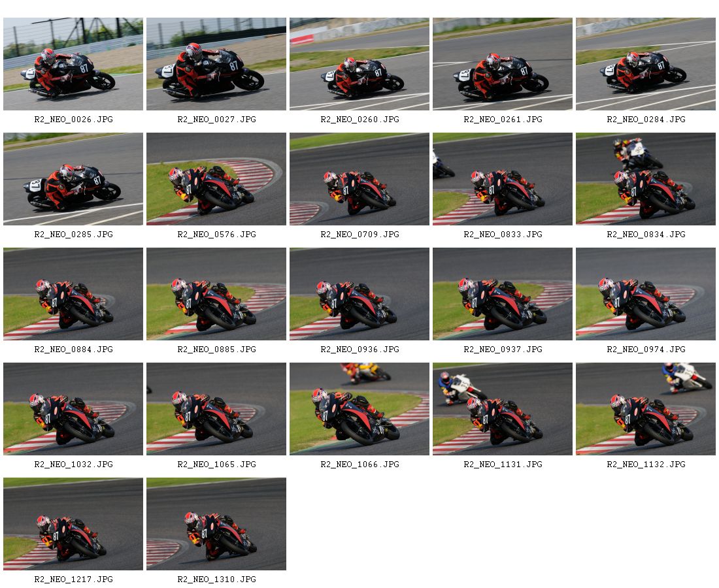Click the R2_NEO_0260.JPG thumbnail
This screenshot has height=588, width=719.
pos(359,64)
